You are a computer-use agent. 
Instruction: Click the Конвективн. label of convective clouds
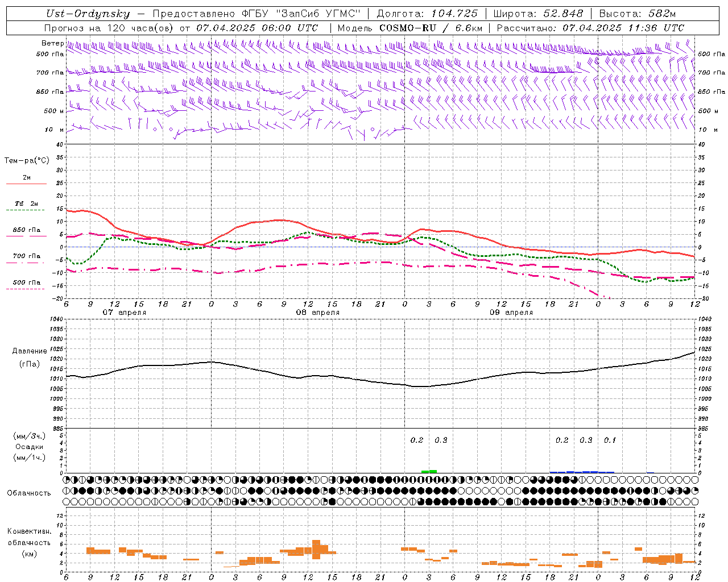[29, 531]
